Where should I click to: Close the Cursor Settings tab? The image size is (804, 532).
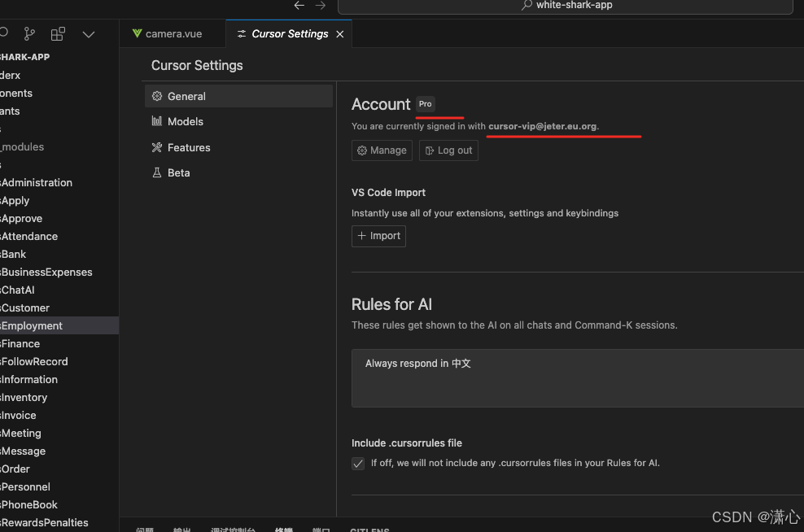(340, 34)
